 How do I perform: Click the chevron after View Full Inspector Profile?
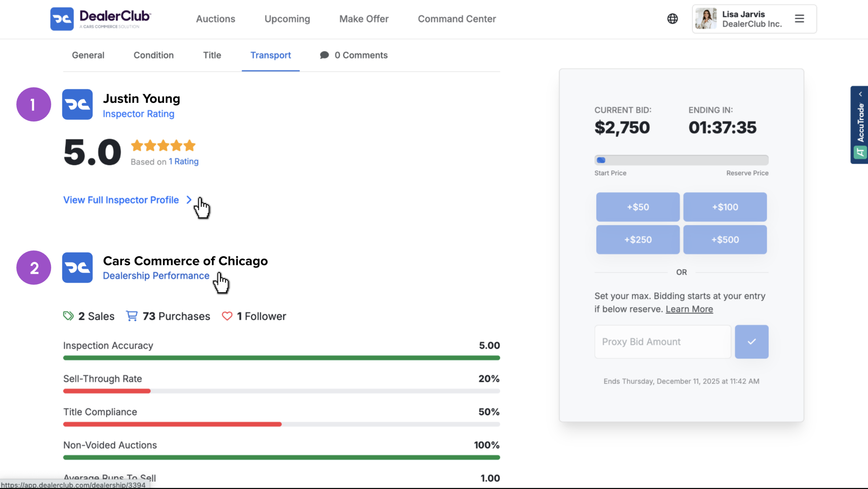point(189,200)
